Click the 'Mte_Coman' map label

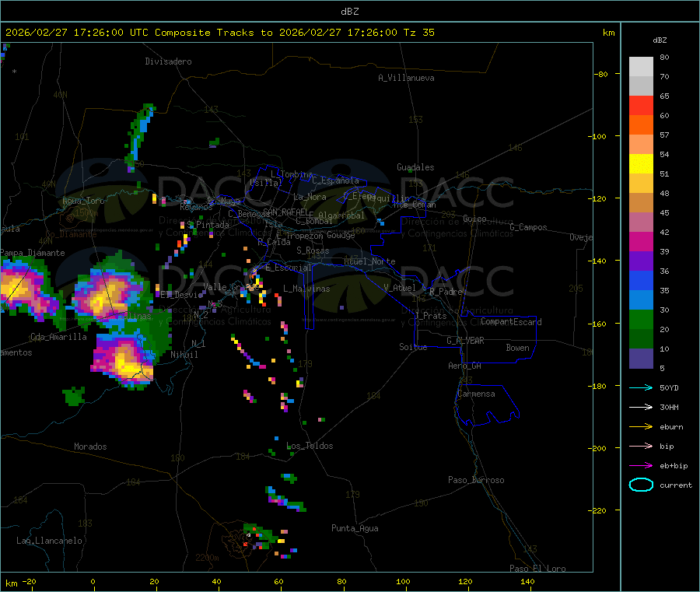tap(415, 205)
